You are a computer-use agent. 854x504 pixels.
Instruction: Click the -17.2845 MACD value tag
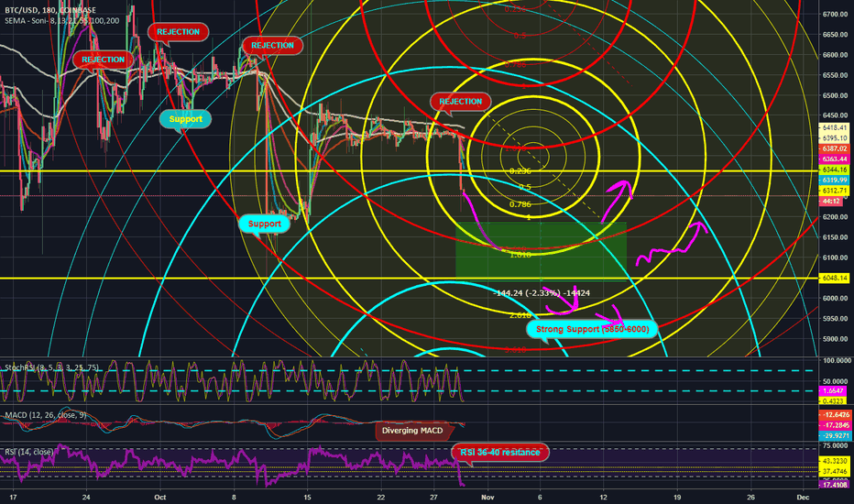tap(835, 425)
